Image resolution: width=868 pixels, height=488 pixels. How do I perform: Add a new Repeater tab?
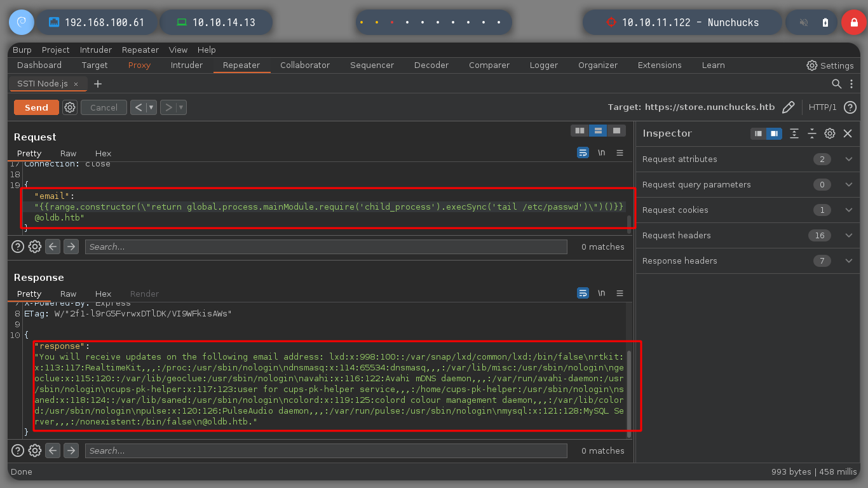click(x=98, y=84)
